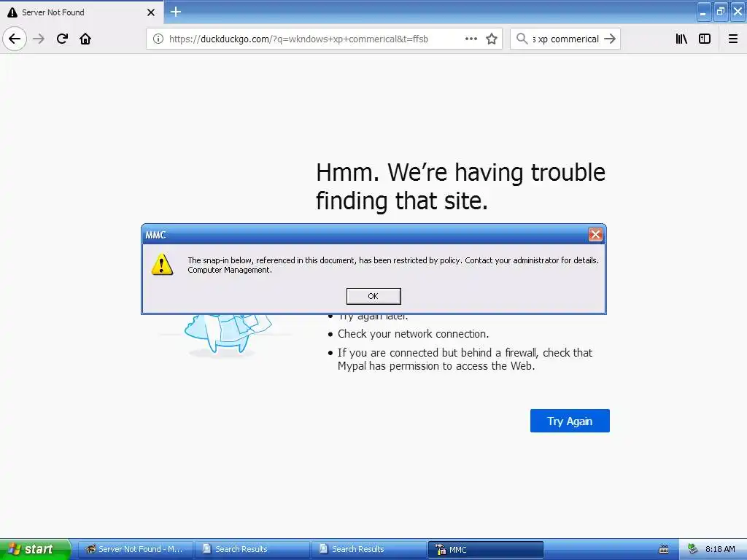Open the Library icon in the toolbar

(x=681, y=39)
